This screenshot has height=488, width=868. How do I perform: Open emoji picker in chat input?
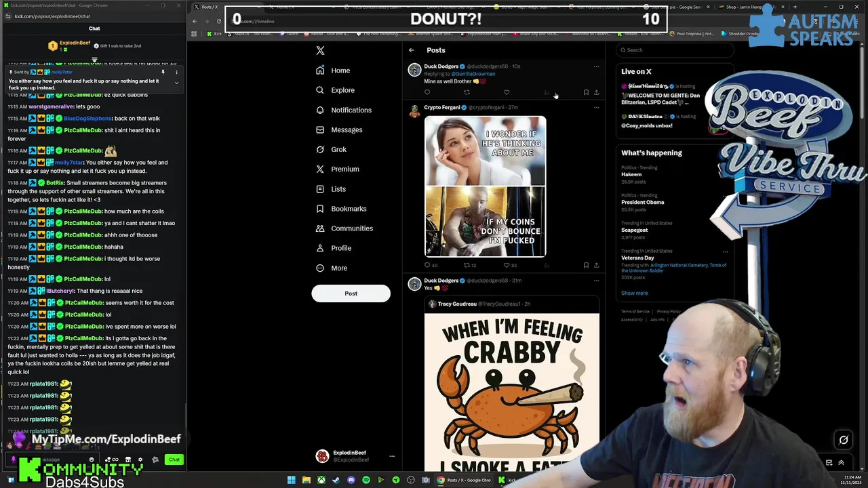(x=92, y=460)
